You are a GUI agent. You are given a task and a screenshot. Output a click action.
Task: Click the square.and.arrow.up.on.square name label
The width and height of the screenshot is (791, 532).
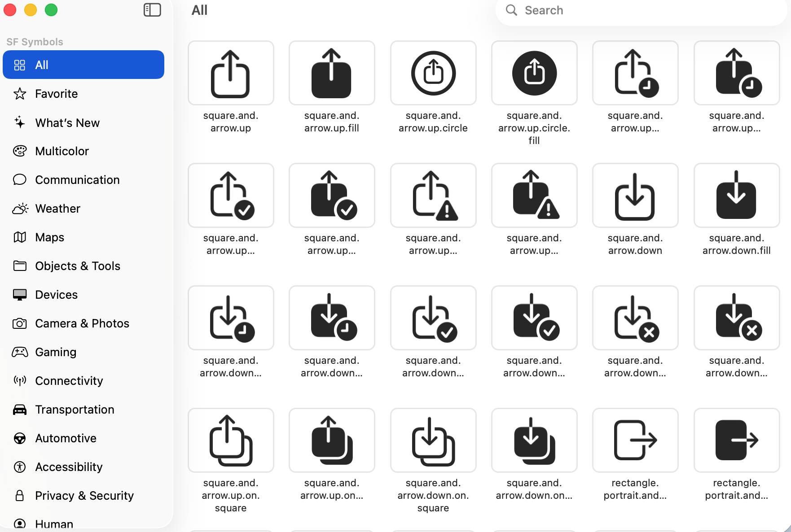pyautogui.click(x=231, y=495)
